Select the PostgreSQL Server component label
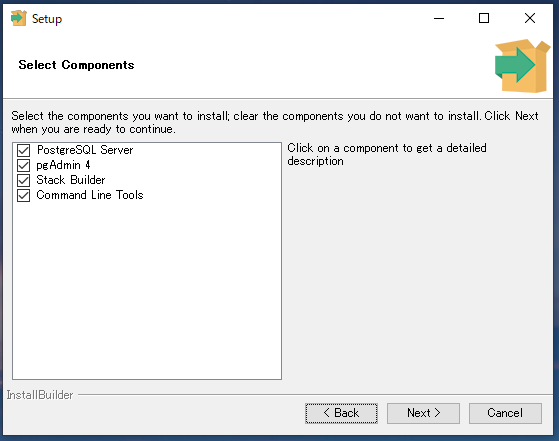The height and width of the screenshot is (441, 559). click(x=85, y=150)
